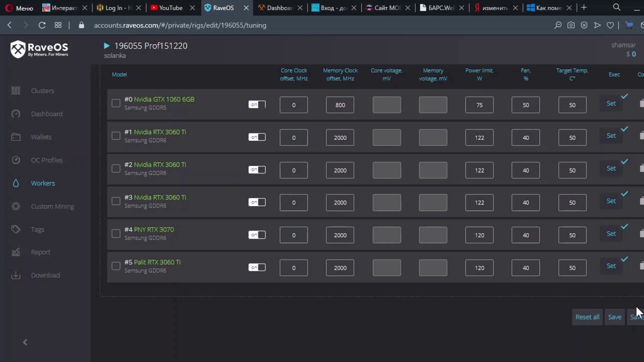
Task: Click the play triangle beside 196055 Prof151220
Action: (x=107, y=46)
